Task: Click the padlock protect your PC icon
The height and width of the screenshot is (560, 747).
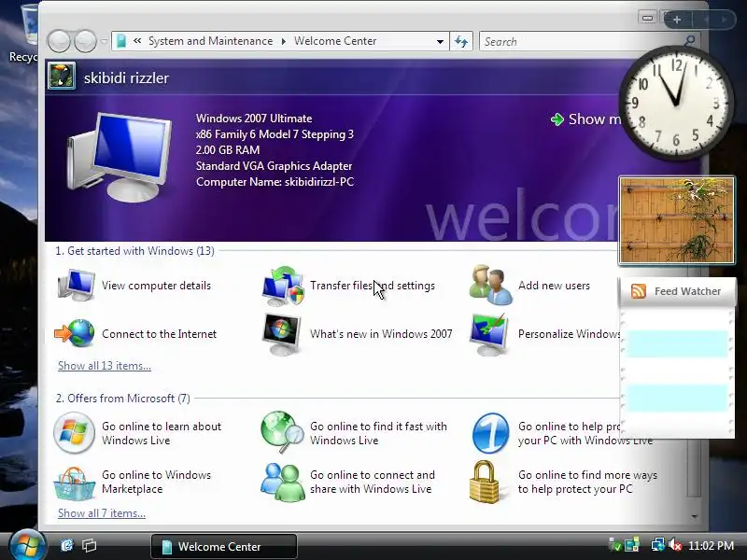Action: pos(485,482)
